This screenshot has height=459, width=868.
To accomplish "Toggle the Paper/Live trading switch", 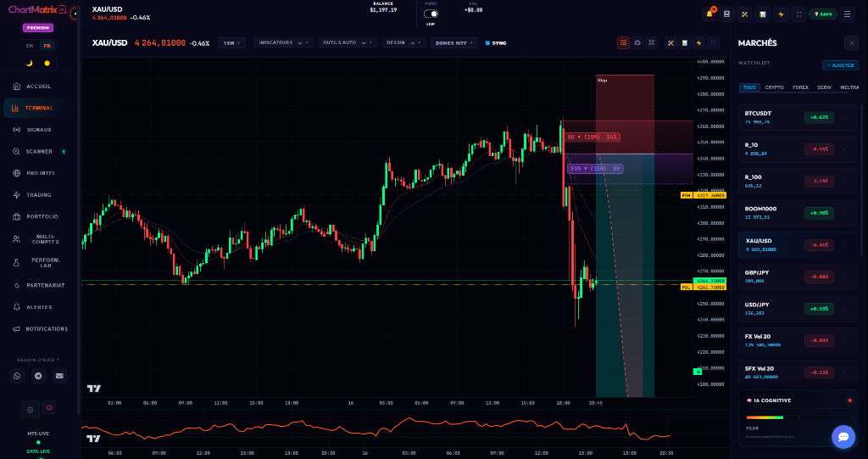I will [x=431, y=14].
